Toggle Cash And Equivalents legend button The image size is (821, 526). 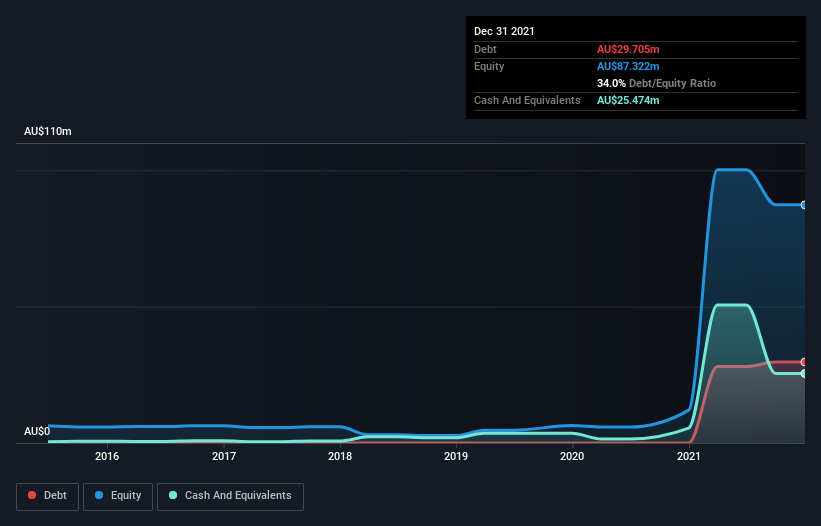[230, 496]
